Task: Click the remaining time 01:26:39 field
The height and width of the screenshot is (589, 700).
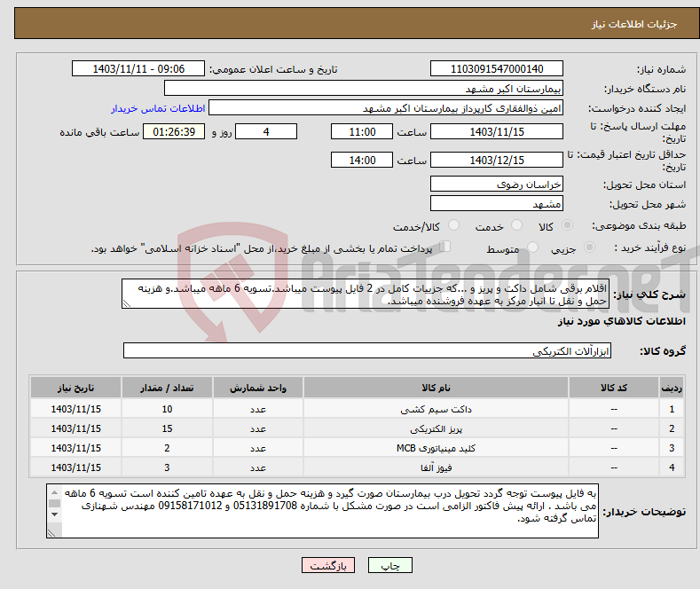Action: tap(174, 131)
